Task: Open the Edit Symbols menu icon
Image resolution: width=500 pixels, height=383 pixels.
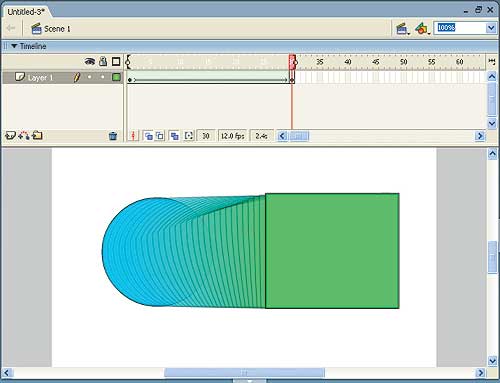Action: [x=422, y=29]
